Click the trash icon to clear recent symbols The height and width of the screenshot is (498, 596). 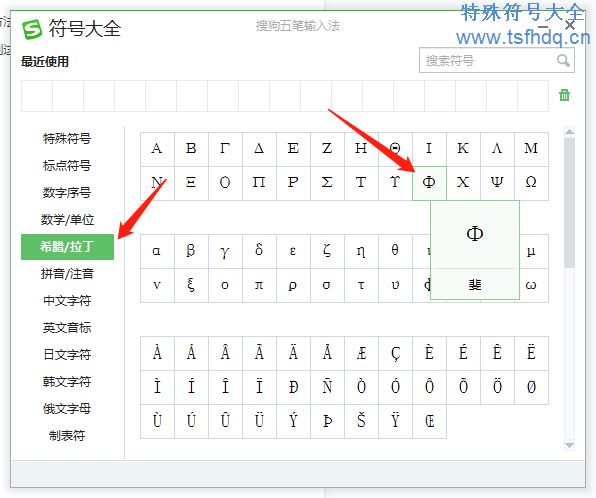[564, 95]
